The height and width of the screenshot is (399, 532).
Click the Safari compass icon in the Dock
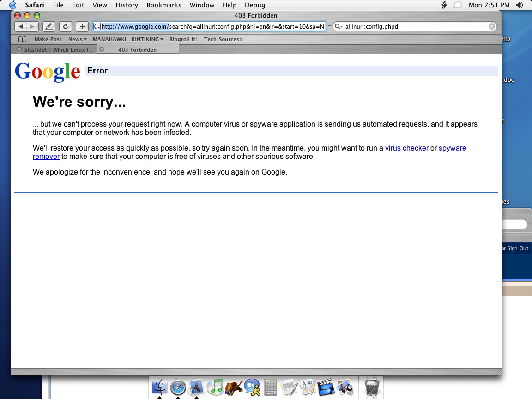[x=178, y=387]
